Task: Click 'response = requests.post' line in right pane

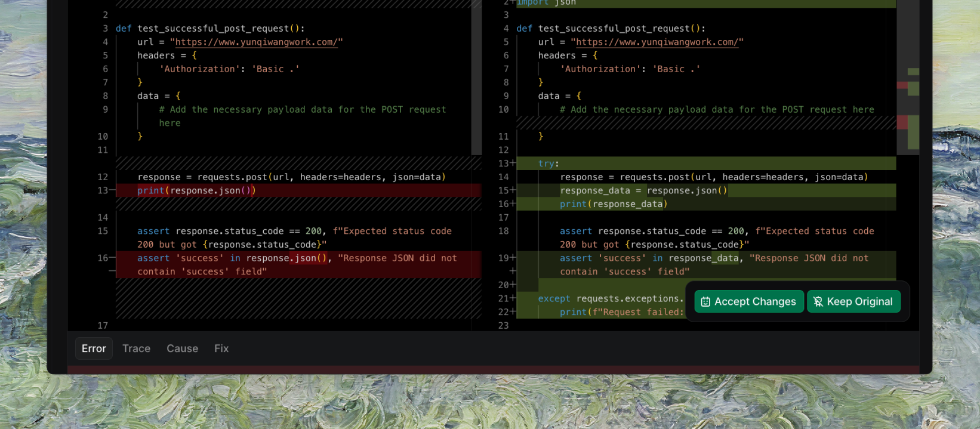Action: (714, 177)
